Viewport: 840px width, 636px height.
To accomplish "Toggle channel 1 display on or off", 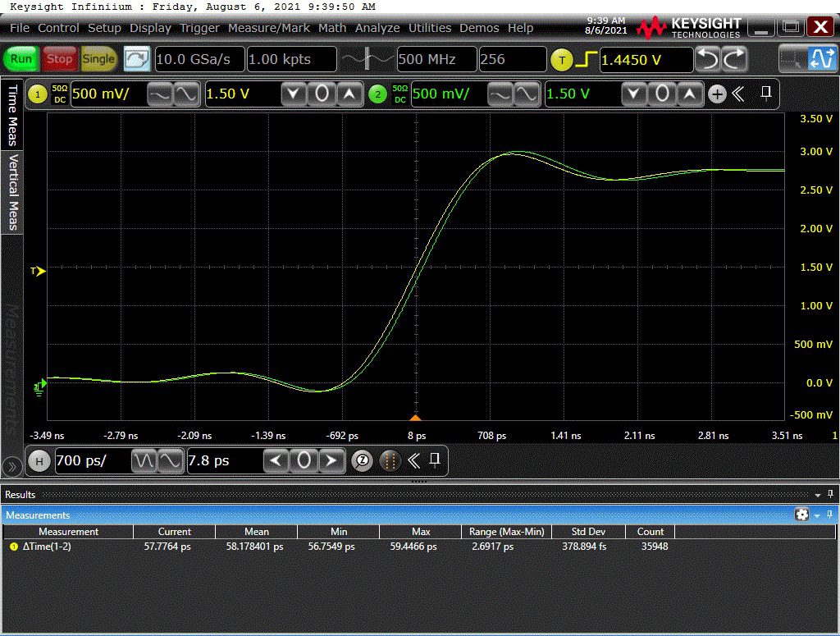I will pyautogui.click(x=38, y=94).
